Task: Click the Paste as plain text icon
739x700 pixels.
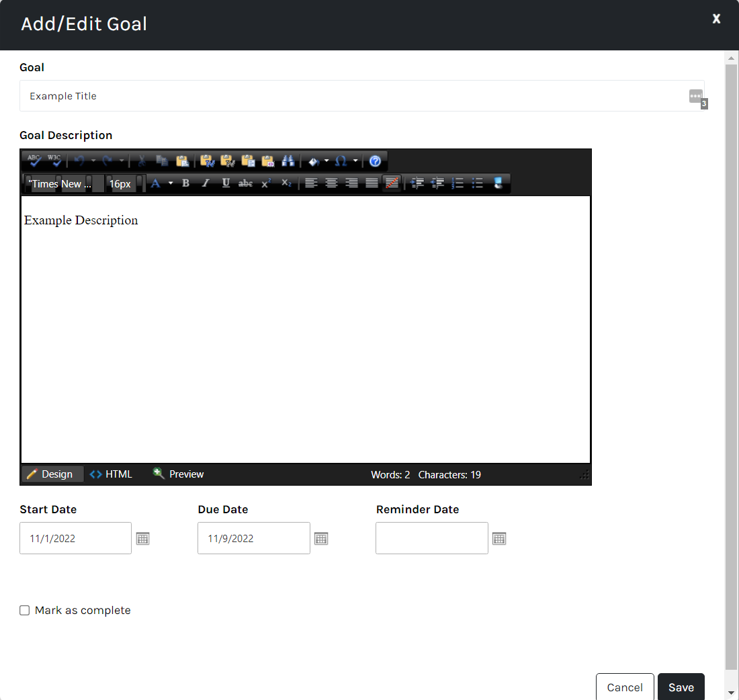Action: 248,161
